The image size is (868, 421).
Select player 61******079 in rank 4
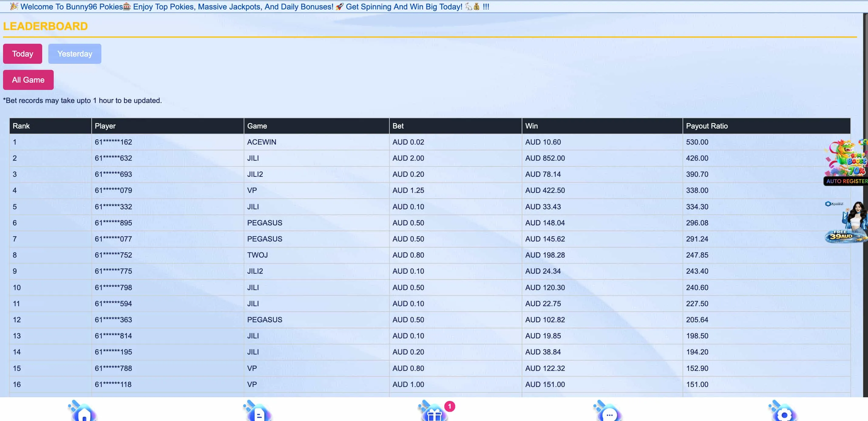coord(113,190)
